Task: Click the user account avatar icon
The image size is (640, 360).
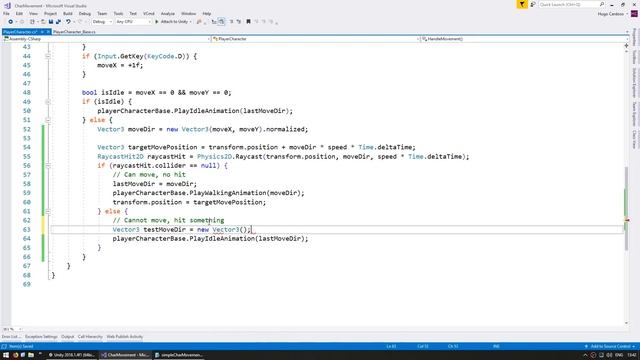Action: pyautogui.click(x=634, y=14)
